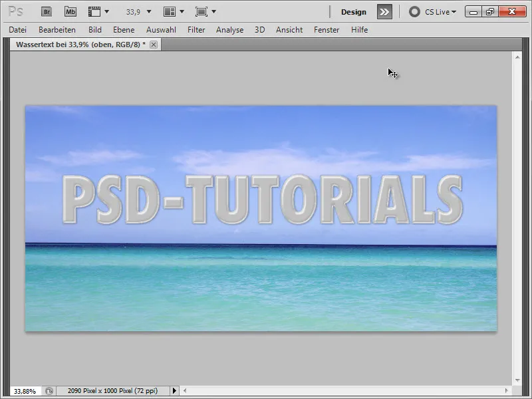Click the vertical scrollbar up arrow
Viewport: 532px width, 399px height.
[517, 57]
